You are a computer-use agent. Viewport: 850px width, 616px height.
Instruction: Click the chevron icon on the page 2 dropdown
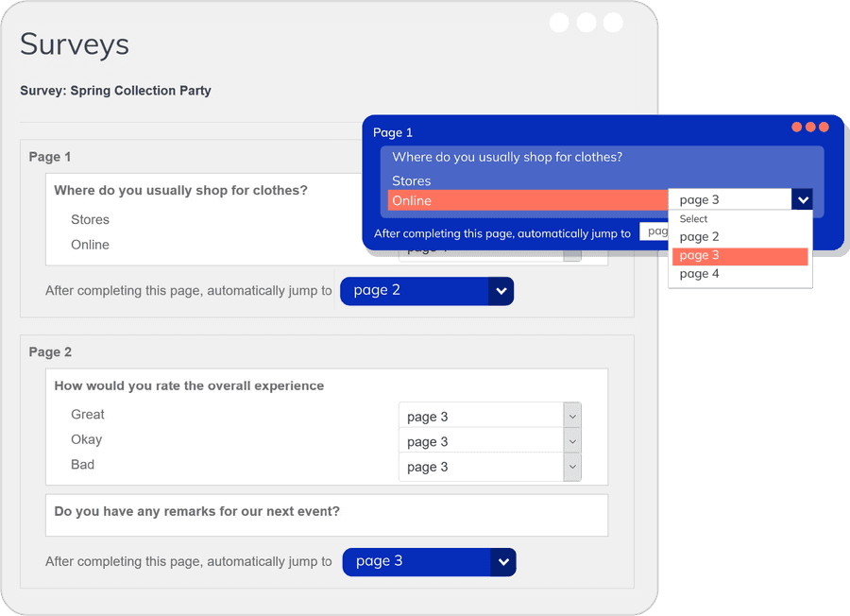pyautogui.click(x=501, y=291)
